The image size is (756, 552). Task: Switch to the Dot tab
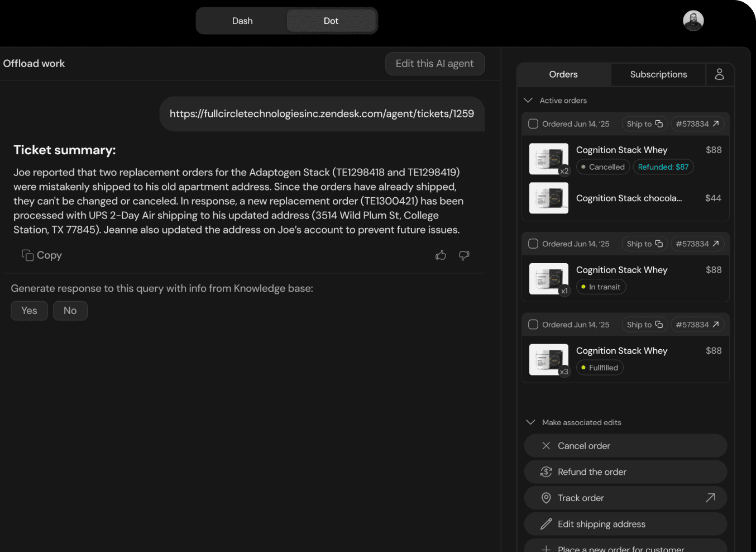(331, 21)
